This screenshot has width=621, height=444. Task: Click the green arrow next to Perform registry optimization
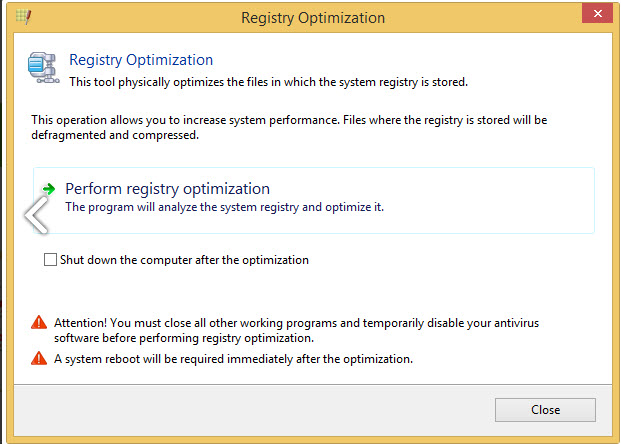click(x=48, y=188)
